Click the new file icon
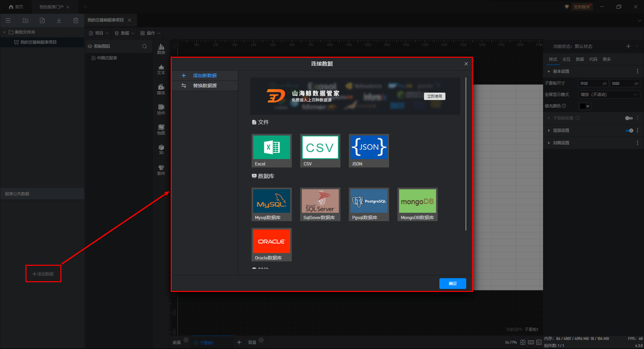The height and width of the screenshot is (349, 644). tap(42, 20)
